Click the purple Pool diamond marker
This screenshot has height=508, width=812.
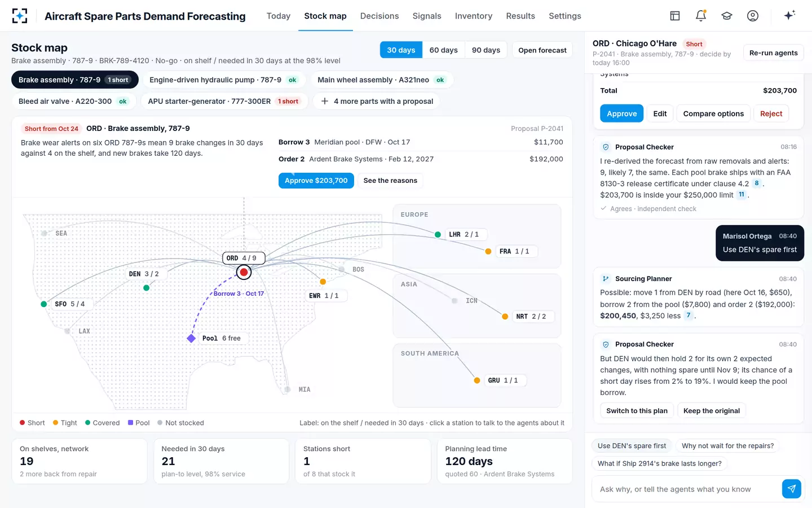point(191,338)
